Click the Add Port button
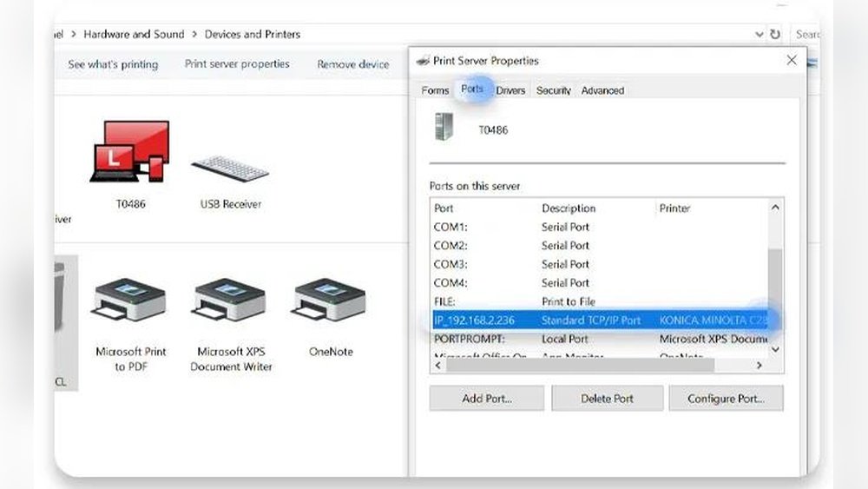The height and width of the screenshot is (489, 868). (x=486, y=399)
